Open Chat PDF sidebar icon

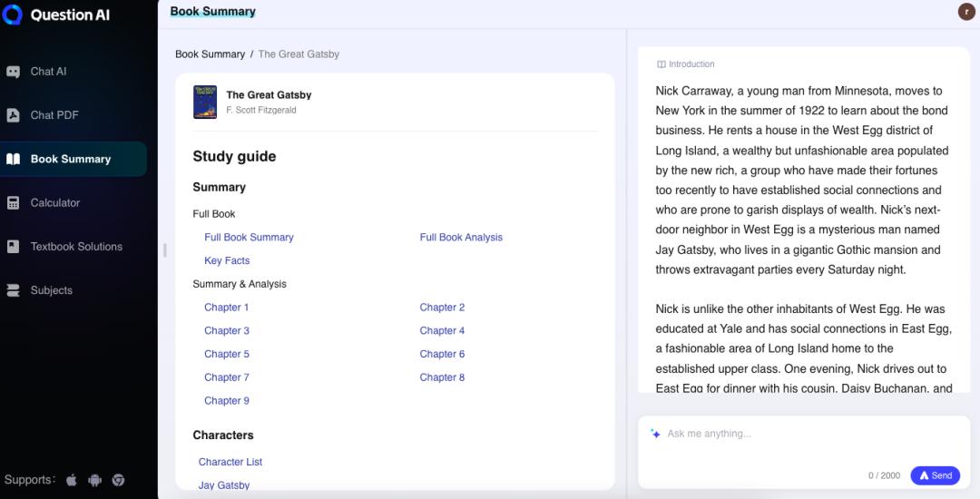pos(13,115)
